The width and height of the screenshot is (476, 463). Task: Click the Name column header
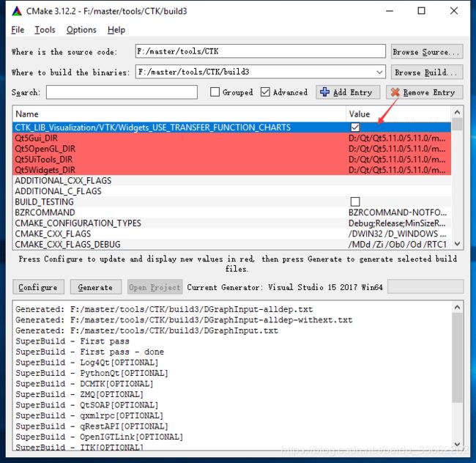pos(179,114)
